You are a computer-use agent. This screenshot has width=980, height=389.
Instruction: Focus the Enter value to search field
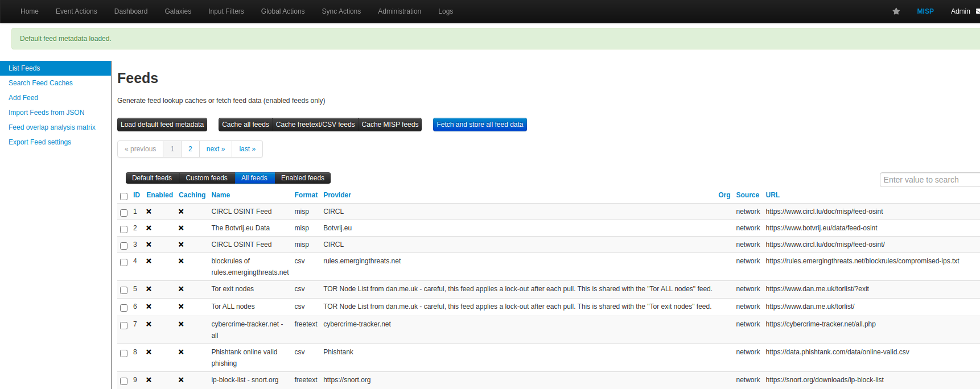[930, 180]
